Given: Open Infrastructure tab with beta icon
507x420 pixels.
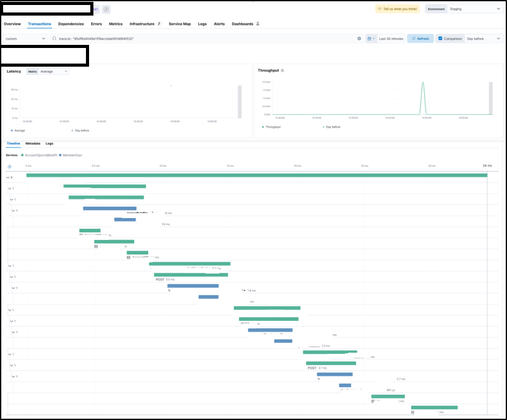Looking at the screenshot, I should tap(145, 24).
